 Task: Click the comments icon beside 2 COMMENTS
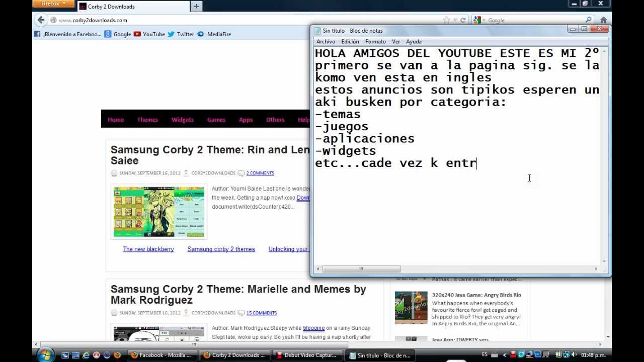point(241,173)
